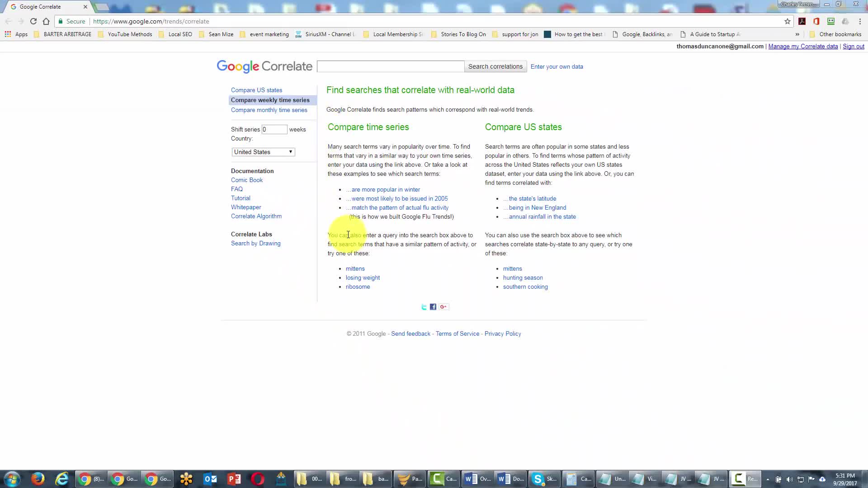The image size is (868, 488).
Task: Open the Action Center flag icon
Action: [811, 479]
